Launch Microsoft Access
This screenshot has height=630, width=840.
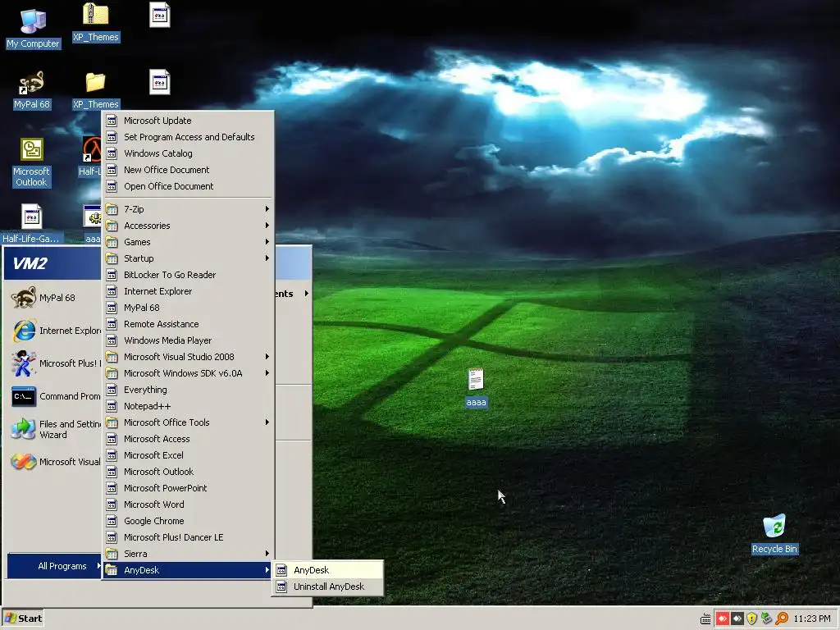point(188,439)
